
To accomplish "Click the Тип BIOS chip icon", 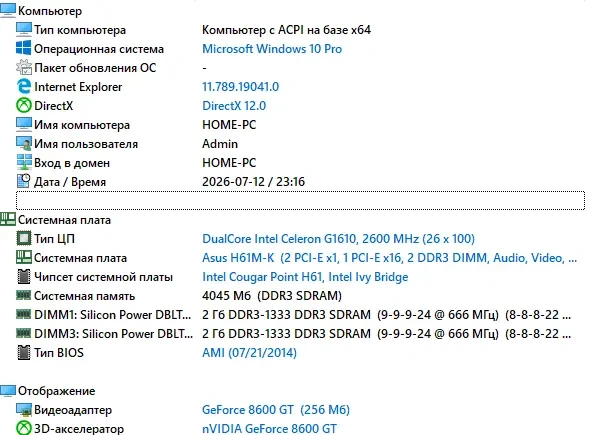I will [23, 352].
